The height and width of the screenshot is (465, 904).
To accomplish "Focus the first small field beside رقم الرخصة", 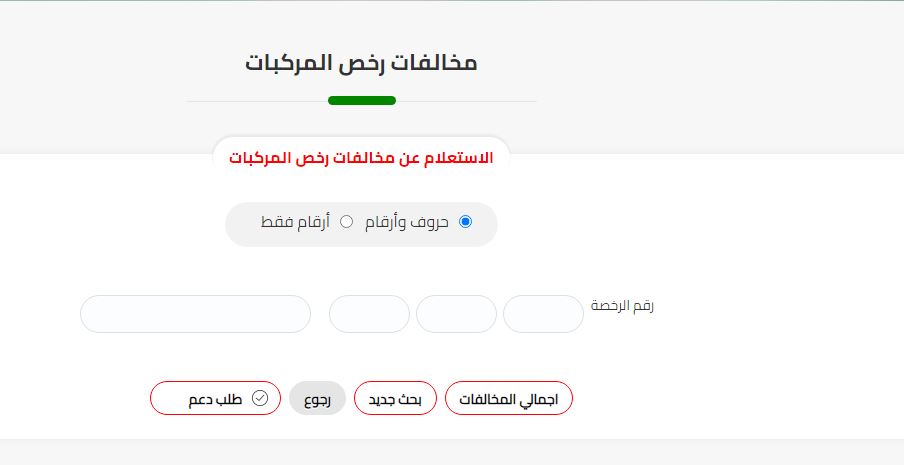I will [x=543, y=314].
